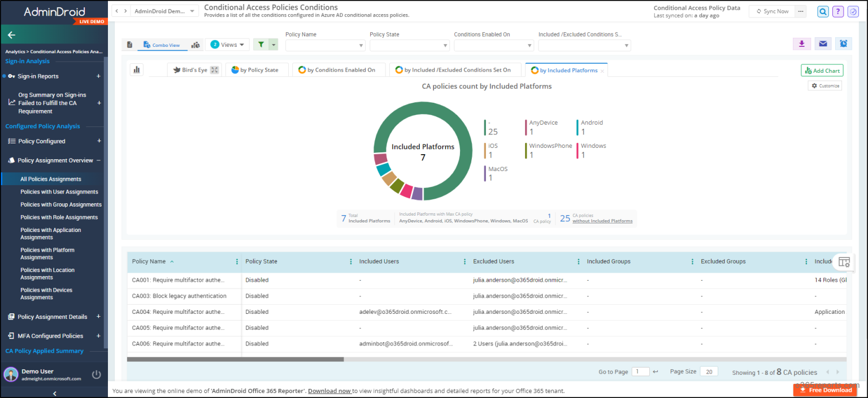Open the 2 Views dropdown
The image size is (868, 398).
(x=227, y=45)
